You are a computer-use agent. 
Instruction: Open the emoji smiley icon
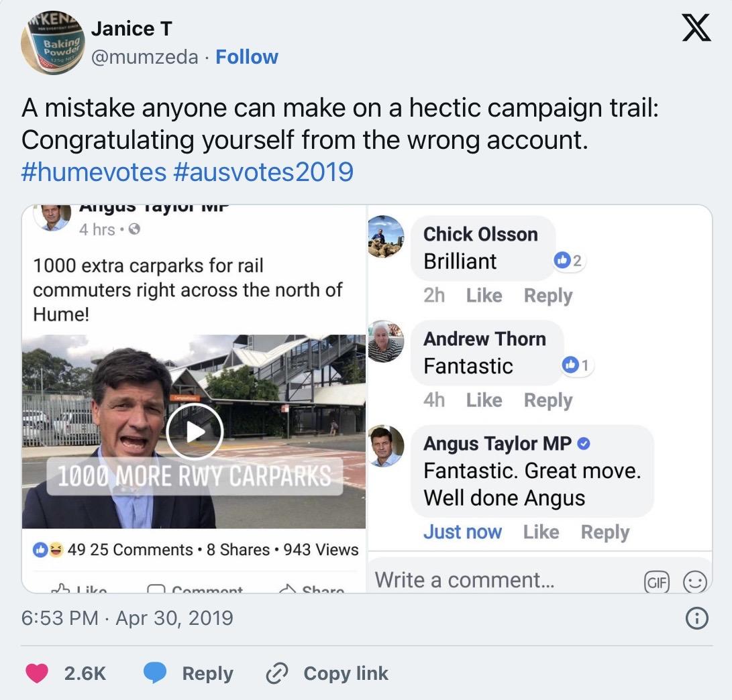694,582
